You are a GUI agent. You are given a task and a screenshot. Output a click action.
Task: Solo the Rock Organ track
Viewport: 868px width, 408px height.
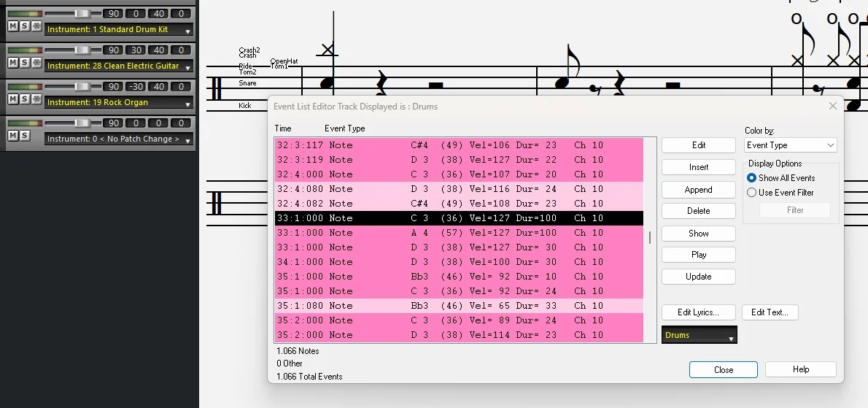point(24,99)
